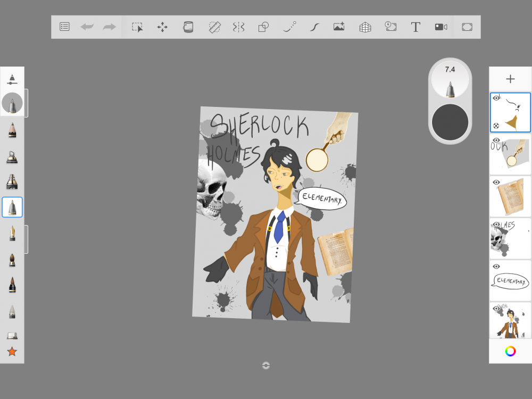Screen dimensions: 532x399
Task: Select the Pencil brush
Action: [12, 130]
